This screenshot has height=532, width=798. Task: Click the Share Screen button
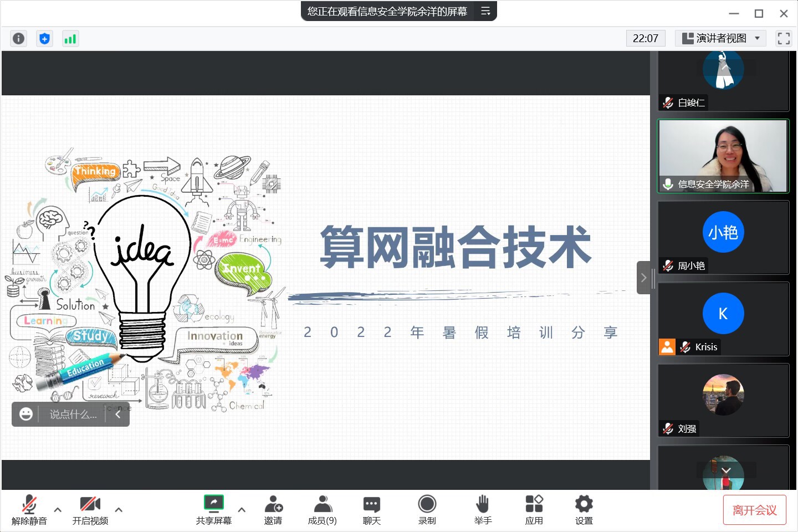[x=213, y=510]
